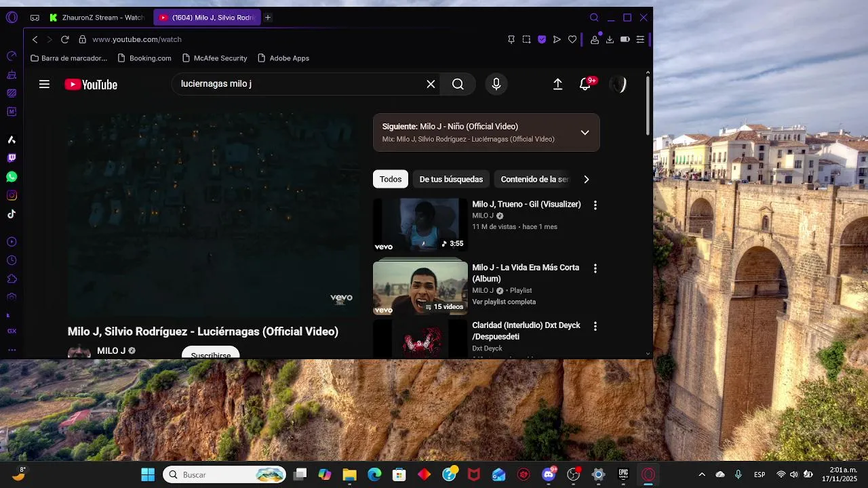Show hidden system tray icons
Screen dimensions: 868x488
click(702, 474)
